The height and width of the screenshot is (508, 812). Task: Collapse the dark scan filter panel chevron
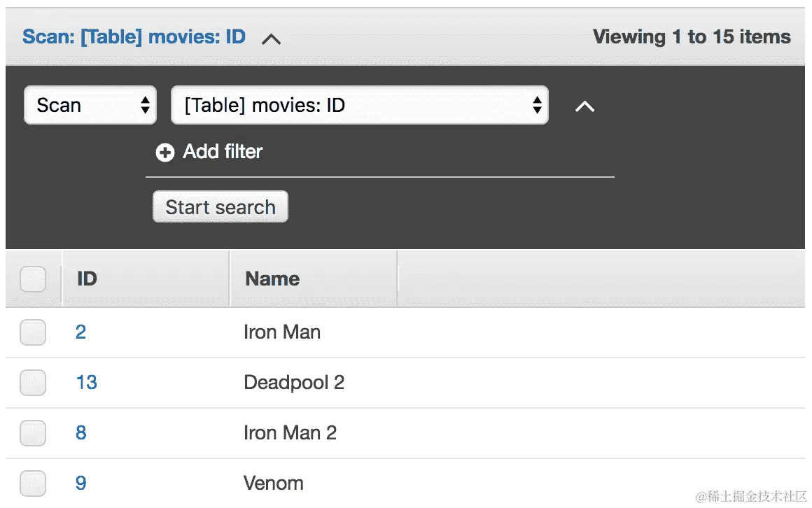584,106
